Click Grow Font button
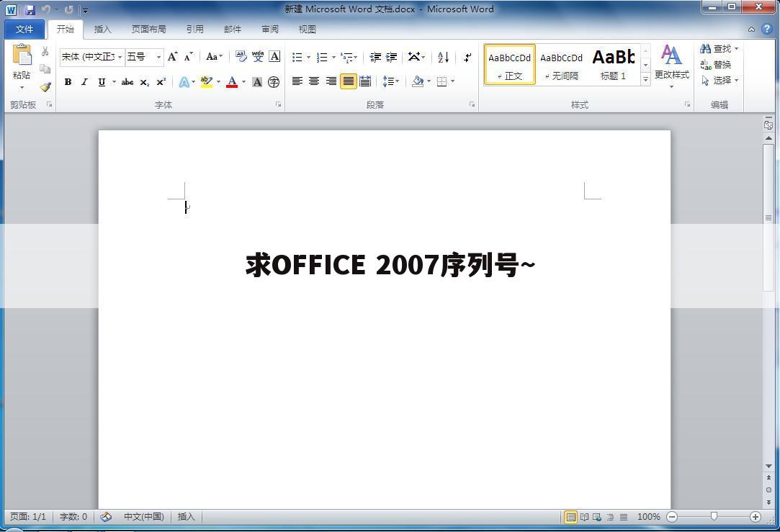 pyautogui.click(x=172, y=57)
